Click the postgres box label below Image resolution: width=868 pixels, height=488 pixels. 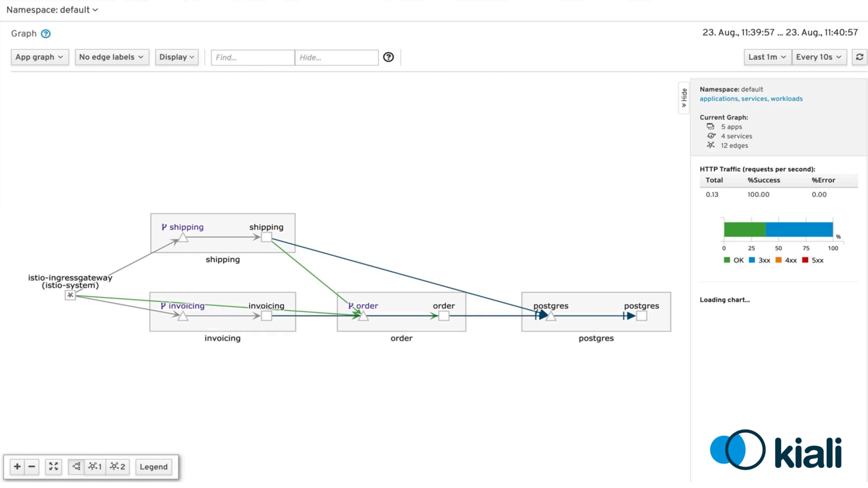[596, 338]
